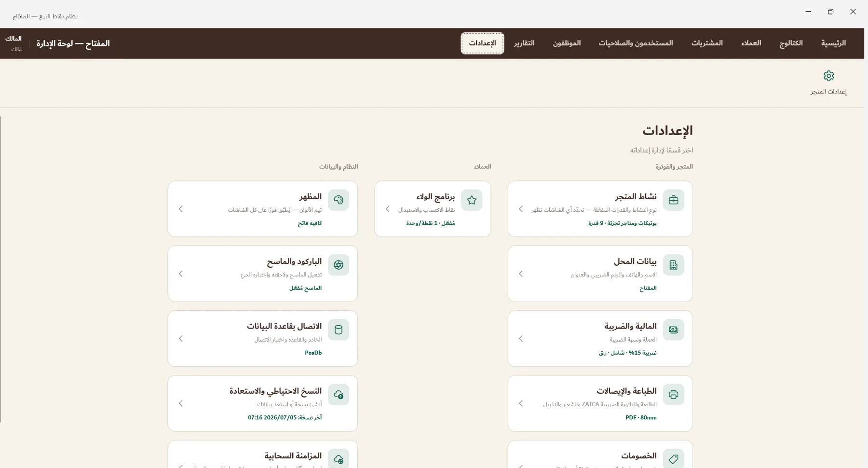Screen dimensions: 868x468
Task: Expand the بيانات المحل card chevron
Action: point(521,274)
